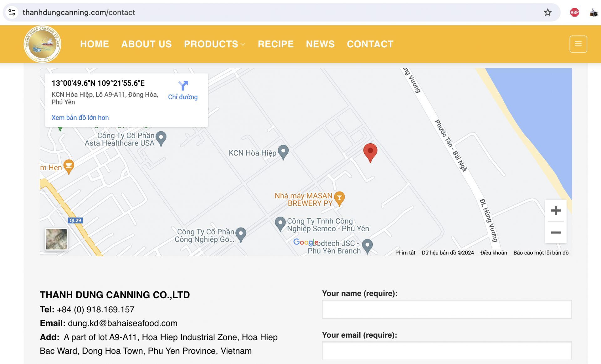
Task: Focus the Your name input field
Action: click(446, 309)
